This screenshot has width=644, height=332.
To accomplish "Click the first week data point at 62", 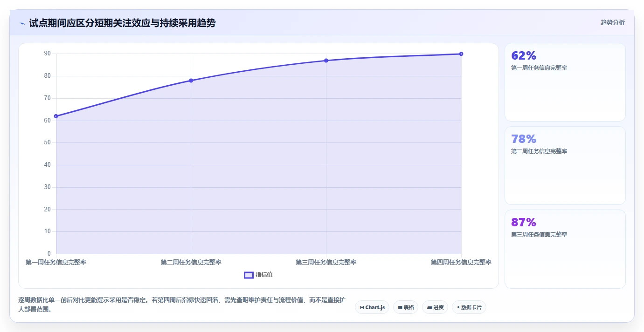I will pyautogui.click(x=56, y=116).
